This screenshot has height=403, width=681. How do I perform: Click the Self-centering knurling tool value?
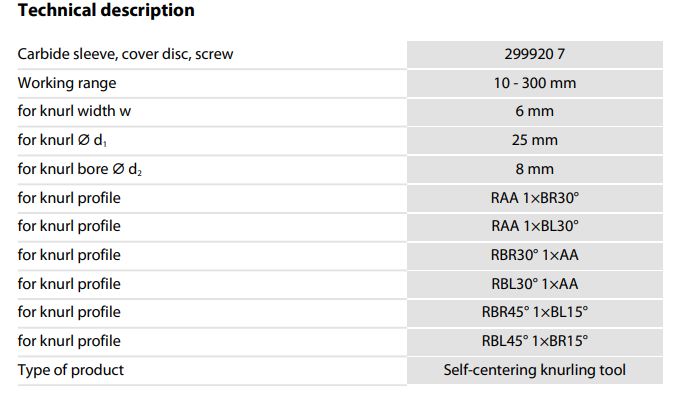tap(534, 370)
